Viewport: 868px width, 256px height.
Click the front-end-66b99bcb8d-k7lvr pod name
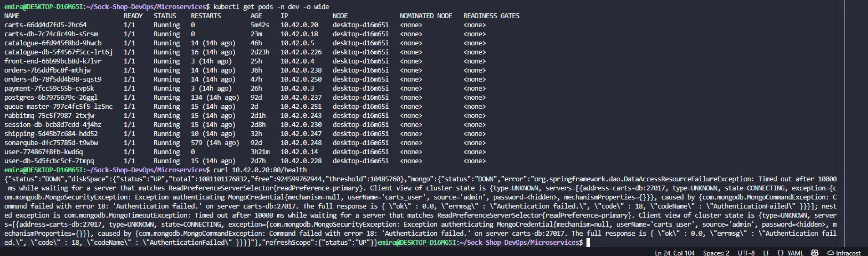point(53,61)
